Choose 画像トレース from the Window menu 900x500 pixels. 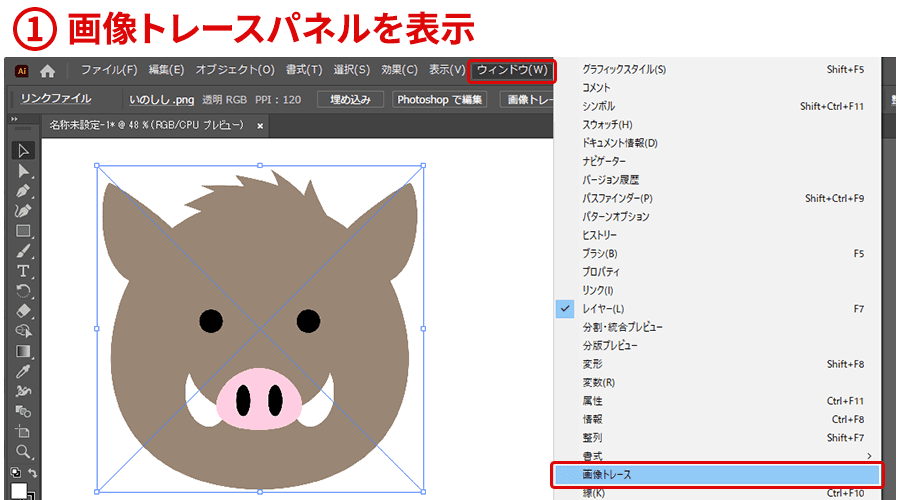coord(717,475)
